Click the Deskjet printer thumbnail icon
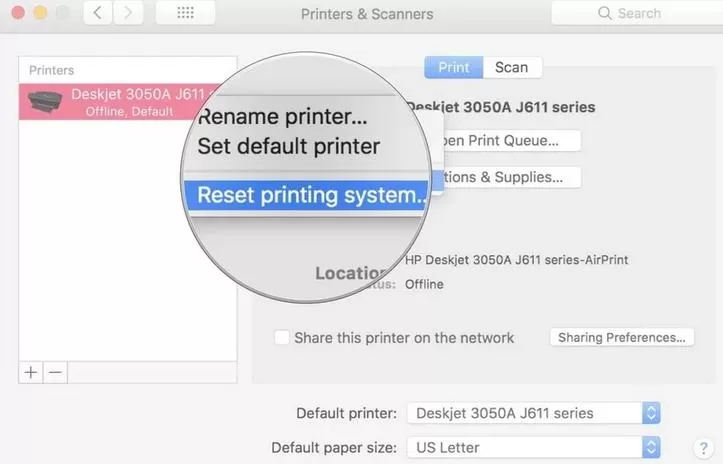 coord(45,101)
